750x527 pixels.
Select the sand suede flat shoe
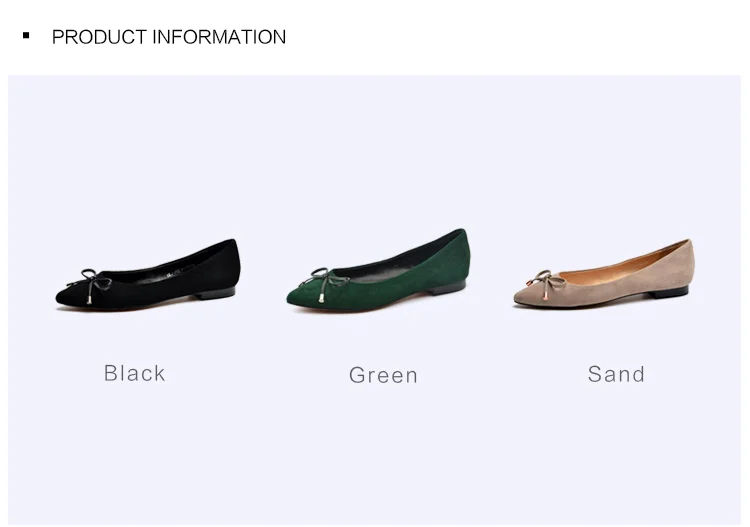click(603, 274)
